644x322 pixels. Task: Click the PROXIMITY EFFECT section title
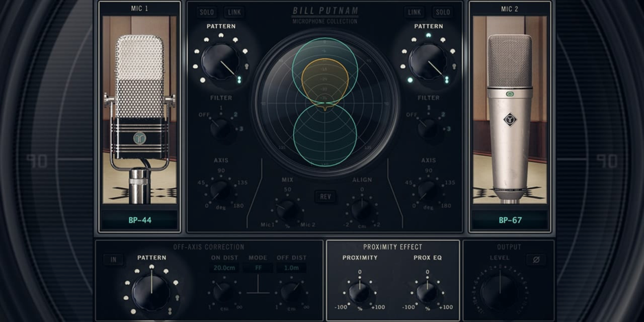point(393,247)
